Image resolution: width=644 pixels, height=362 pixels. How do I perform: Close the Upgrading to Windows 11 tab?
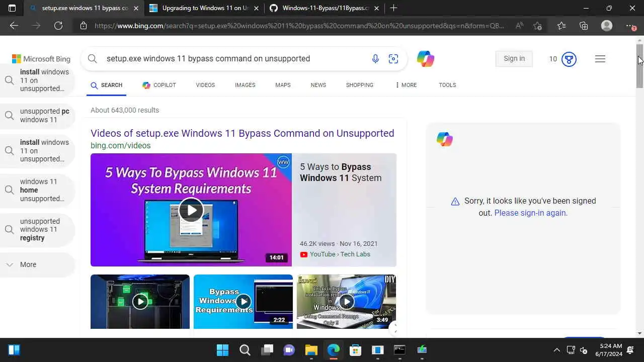point(256,8)
